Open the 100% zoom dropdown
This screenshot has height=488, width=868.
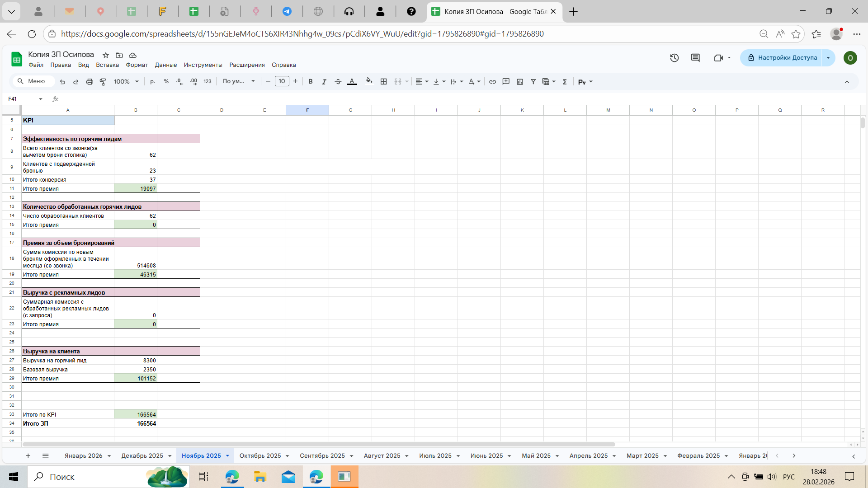pyautogui.click(x=126, y=82)
